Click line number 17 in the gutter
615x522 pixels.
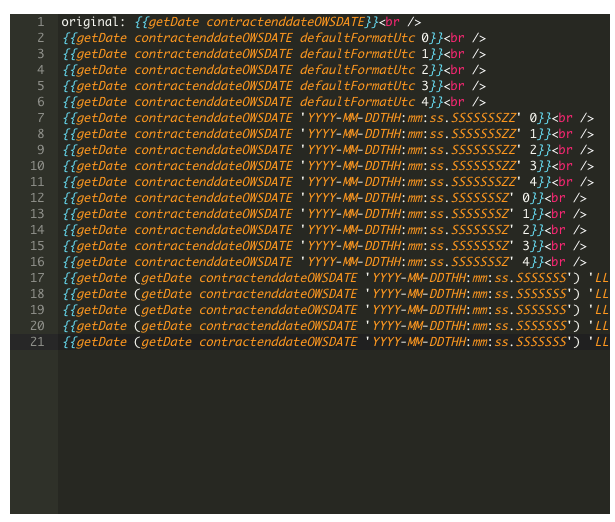coord(37,278)
